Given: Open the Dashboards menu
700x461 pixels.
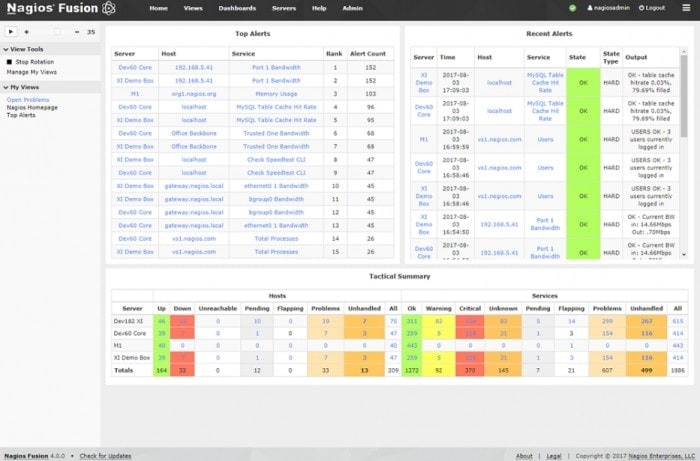Looking at the screenshot, I should coord(237,8).
